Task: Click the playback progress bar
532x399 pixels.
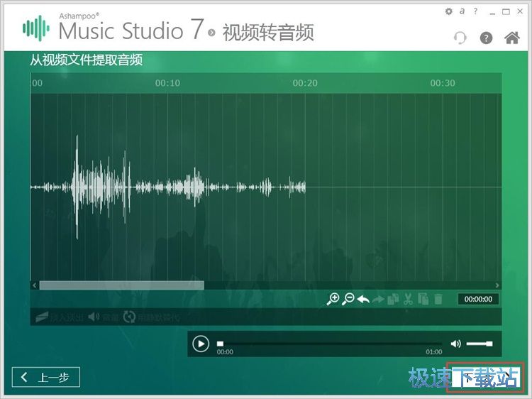Action: click(329, 344)
